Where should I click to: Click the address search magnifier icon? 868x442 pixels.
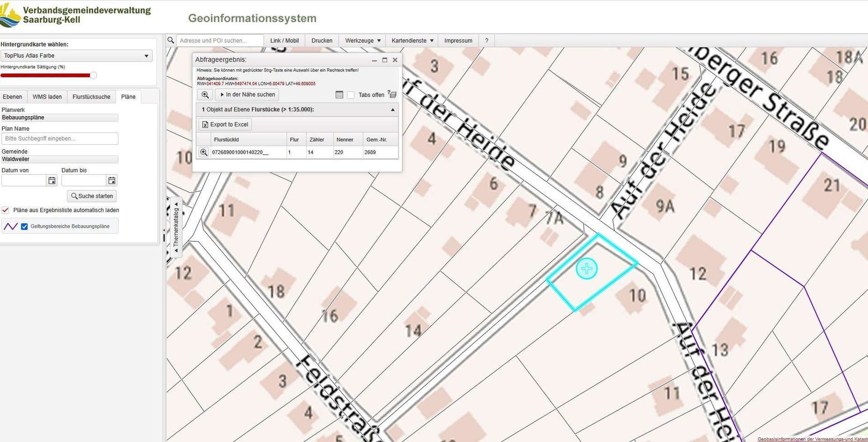click(x=171, y=41)
